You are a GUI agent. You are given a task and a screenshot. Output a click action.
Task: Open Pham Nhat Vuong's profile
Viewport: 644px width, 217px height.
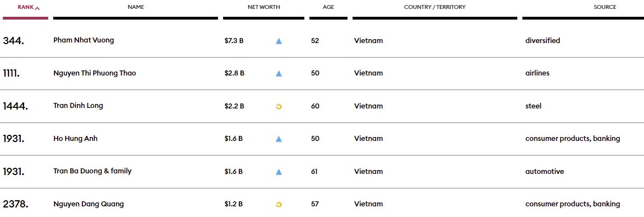84,40
